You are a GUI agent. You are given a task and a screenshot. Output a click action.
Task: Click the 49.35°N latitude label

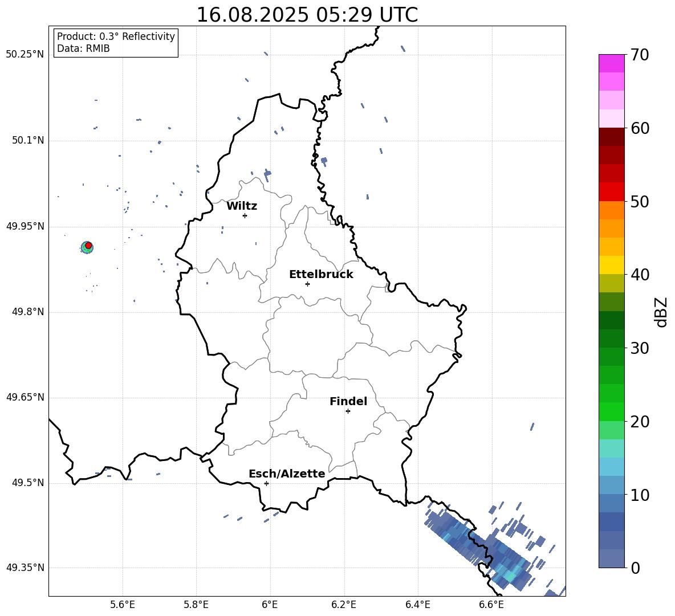point(25,568)
